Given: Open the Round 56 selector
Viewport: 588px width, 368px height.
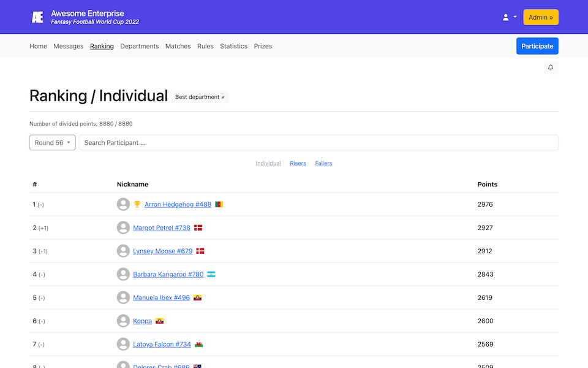Looking at the screenshot, I should (x=52, y=142).
